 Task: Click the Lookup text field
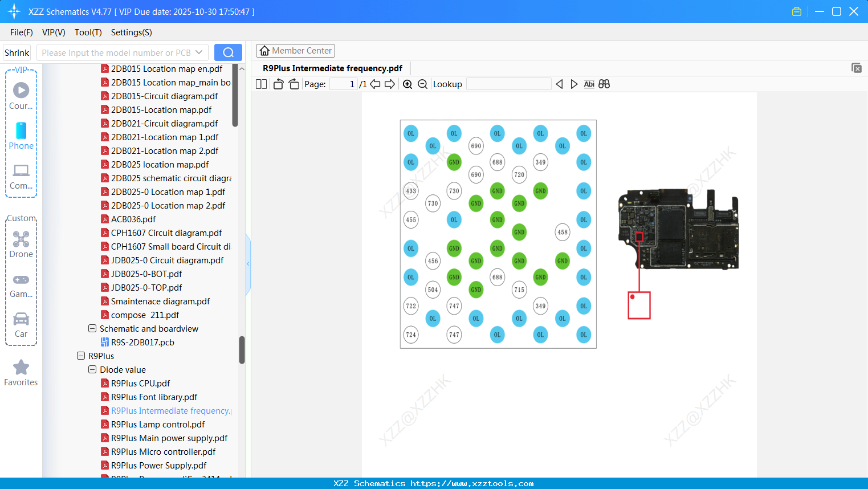click(509, 84)
